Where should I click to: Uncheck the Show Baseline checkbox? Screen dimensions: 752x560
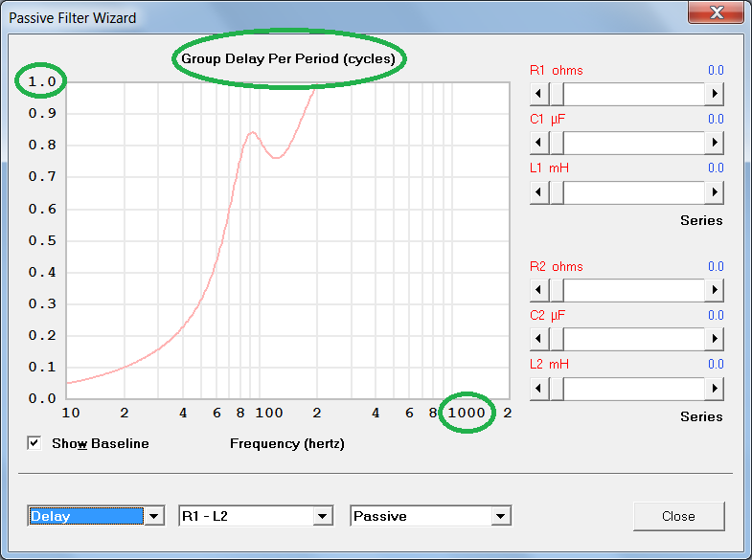click(34, 443)
